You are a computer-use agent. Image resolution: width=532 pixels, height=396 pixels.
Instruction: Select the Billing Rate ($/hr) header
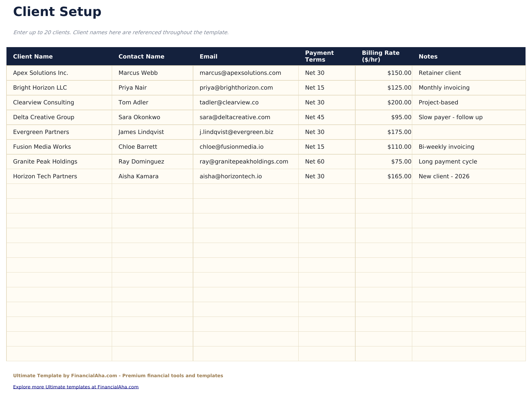click(x=381, y=57)
